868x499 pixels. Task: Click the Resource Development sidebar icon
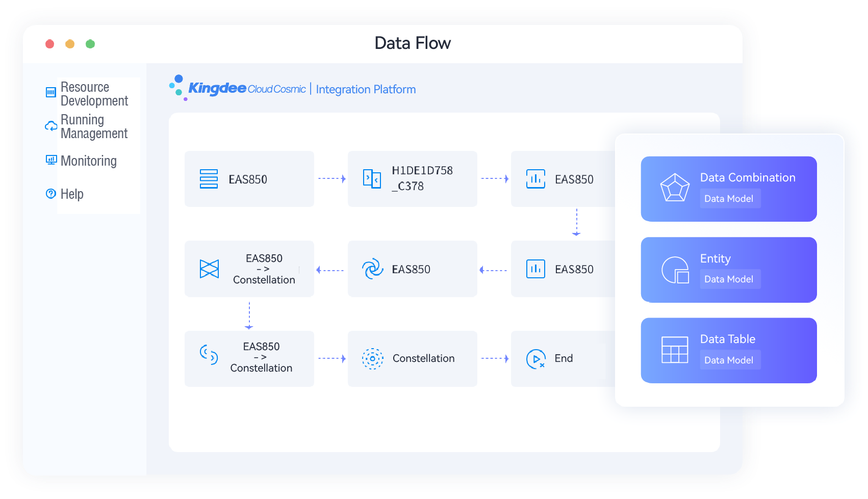[x=51, y=92]
